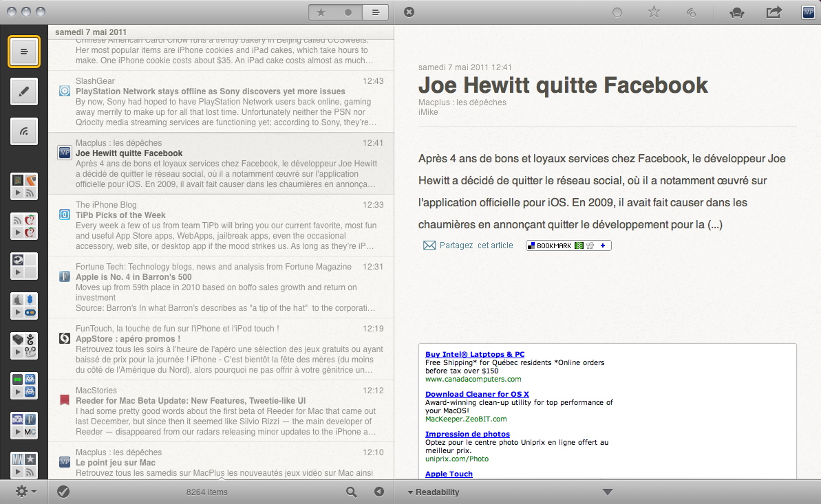Viewport: 821px width, 504px height.
Task: Open the Buy Intel Laptops & PC ad
Action: [x=475, y=354]
